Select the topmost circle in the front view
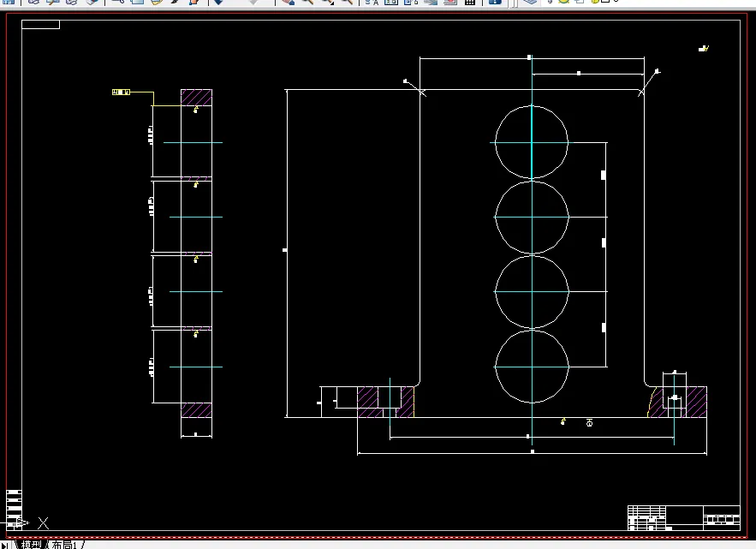Image resolution: width=756 pixels, height=549 pixels. [532, 142]
